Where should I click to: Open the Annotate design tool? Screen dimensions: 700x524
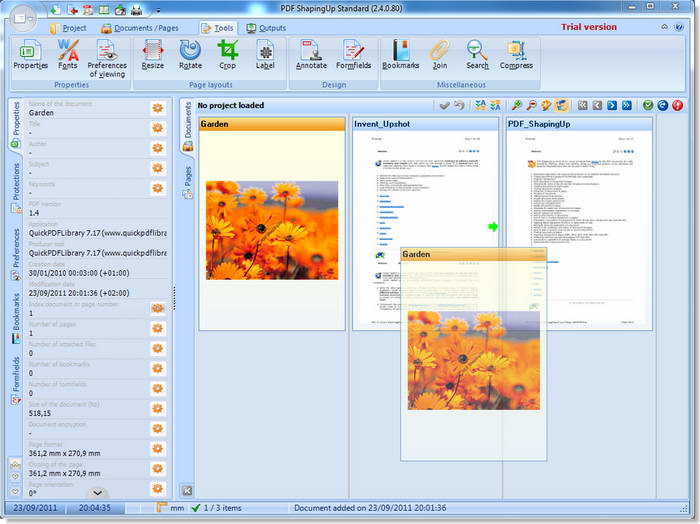[x=311, y=55]
